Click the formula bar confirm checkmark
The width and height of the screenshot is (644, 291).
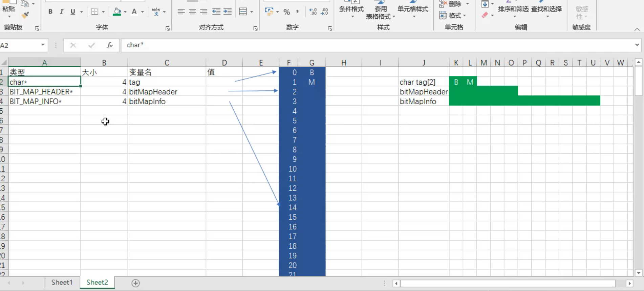coord(91,45)
